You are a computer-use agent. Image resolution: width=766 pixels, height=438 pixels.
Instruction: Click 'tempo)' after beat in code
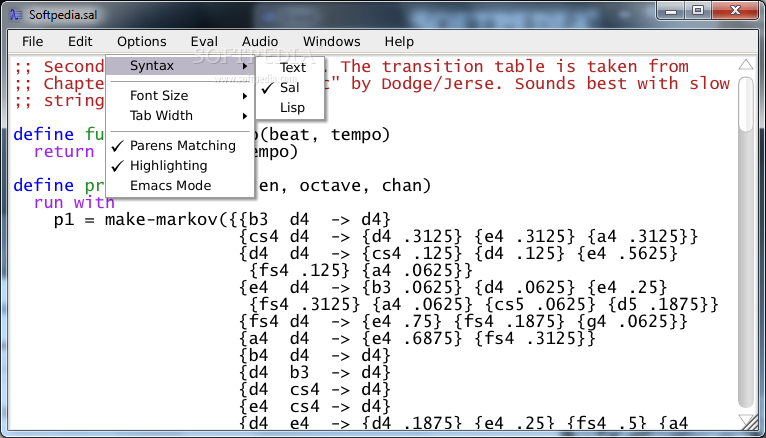pos(361,134)
